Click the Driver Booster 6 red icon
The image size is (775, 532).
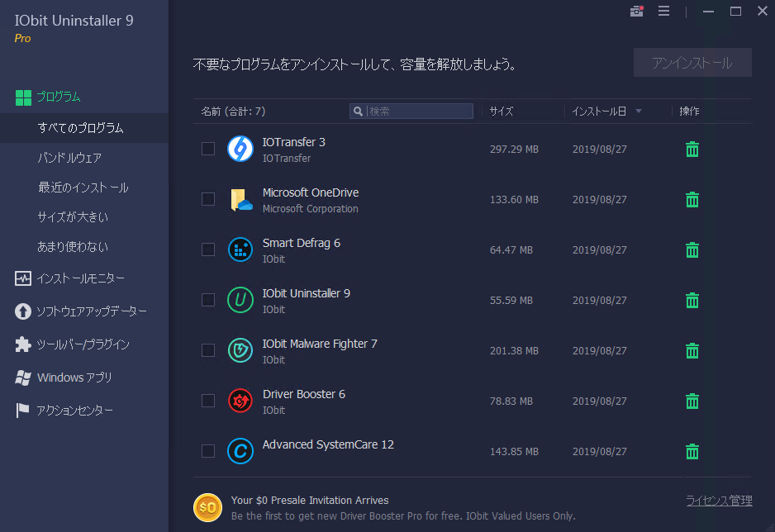coord(240,401)
